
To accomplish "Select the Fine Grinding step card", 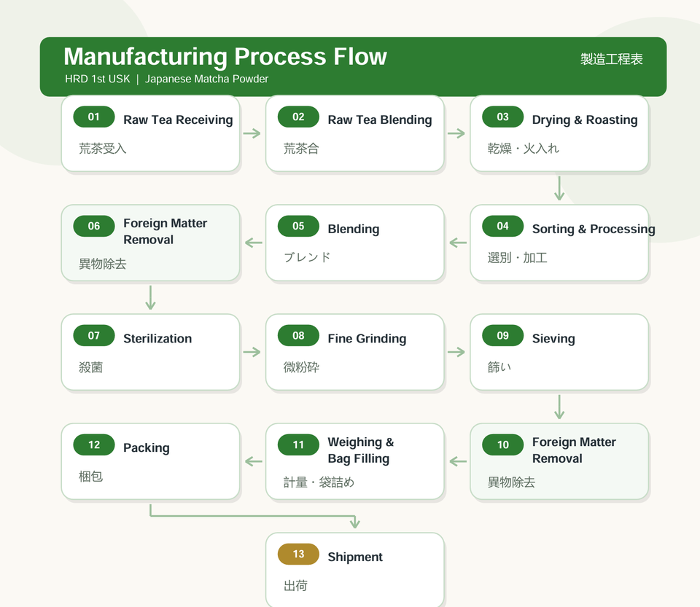I will tap(355, 352).
